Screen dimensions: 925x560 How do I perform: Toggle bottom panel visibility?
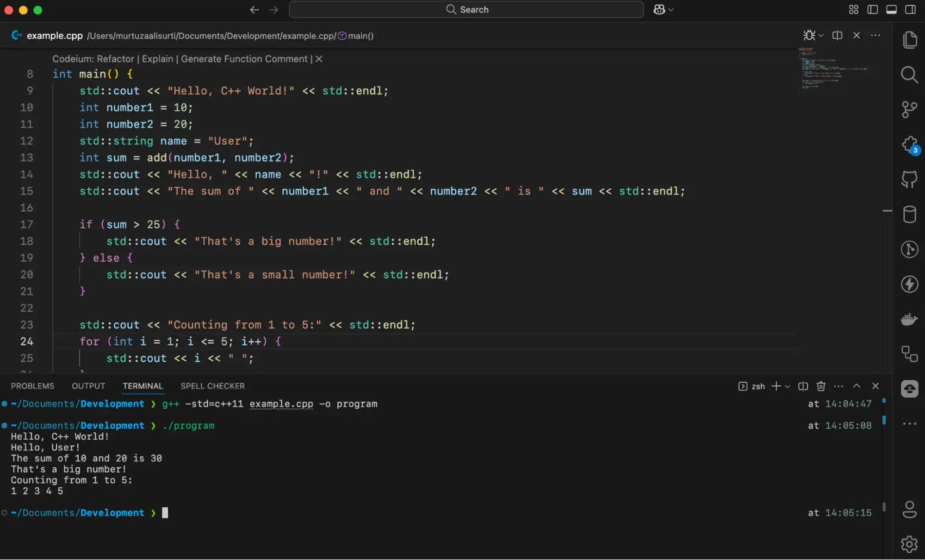[x=892, y=10]
